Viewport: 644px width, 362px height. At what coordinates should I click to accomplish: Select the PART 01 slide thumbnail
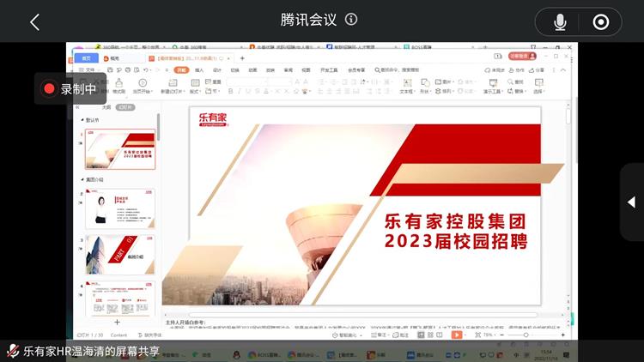point(120,254)
